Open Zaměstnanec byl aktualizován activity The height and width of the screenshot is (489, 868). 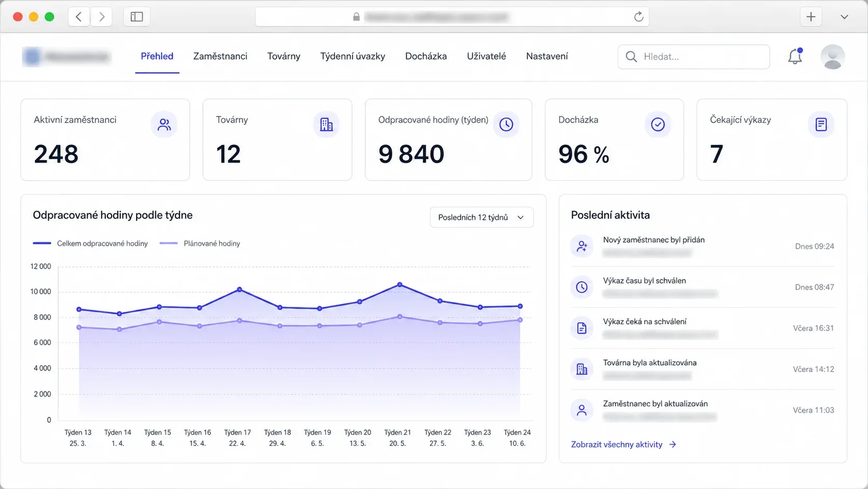pos(702,410)
